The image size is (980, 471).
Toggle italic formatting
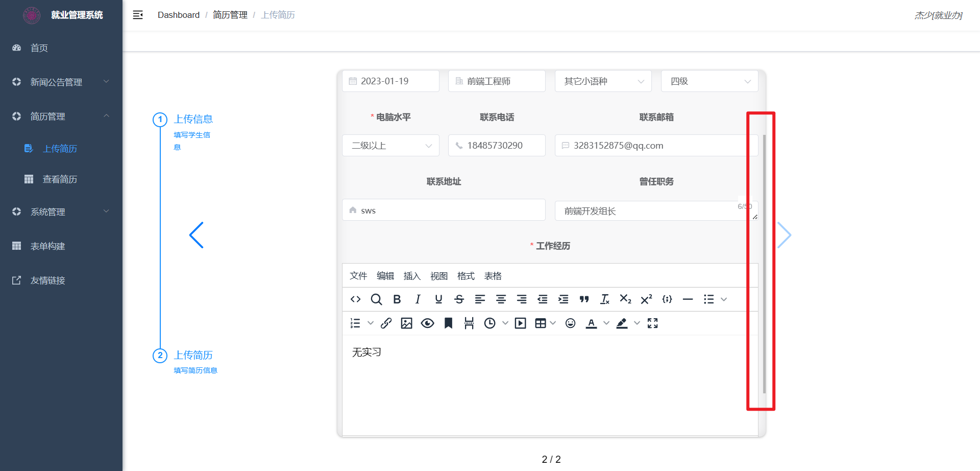(x=418, y=299)
